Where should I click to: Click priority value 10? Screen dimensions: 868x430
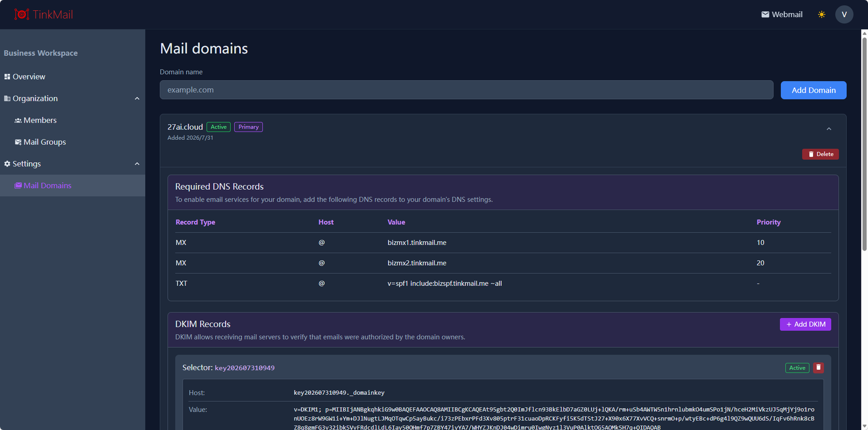(x=761, y=243)
